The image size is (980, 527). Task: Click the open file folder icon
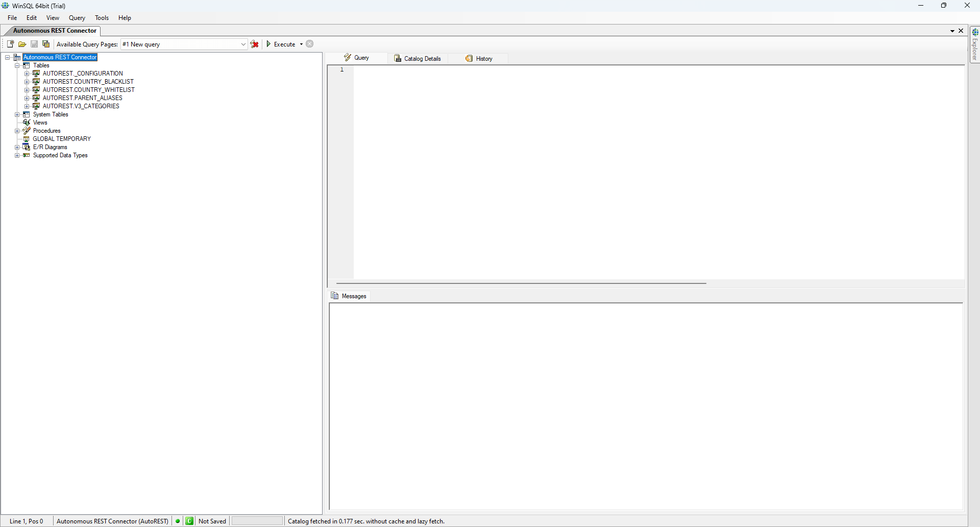(x=22, y=44)
